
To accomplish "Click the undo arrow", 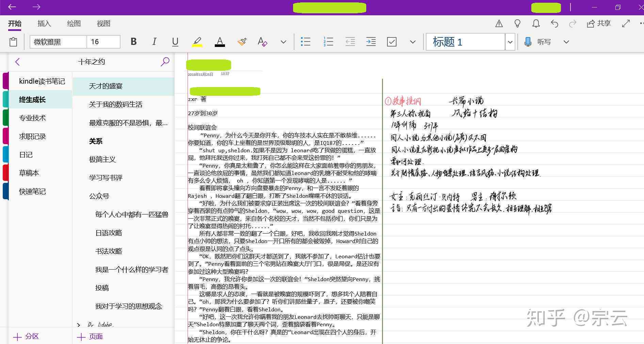I will 554,23.
